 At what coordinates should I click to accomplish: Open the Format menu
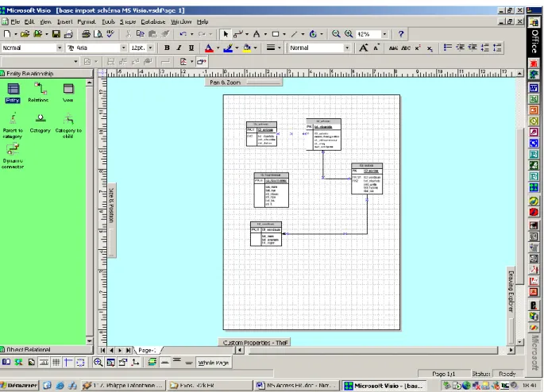coord(87,21)
